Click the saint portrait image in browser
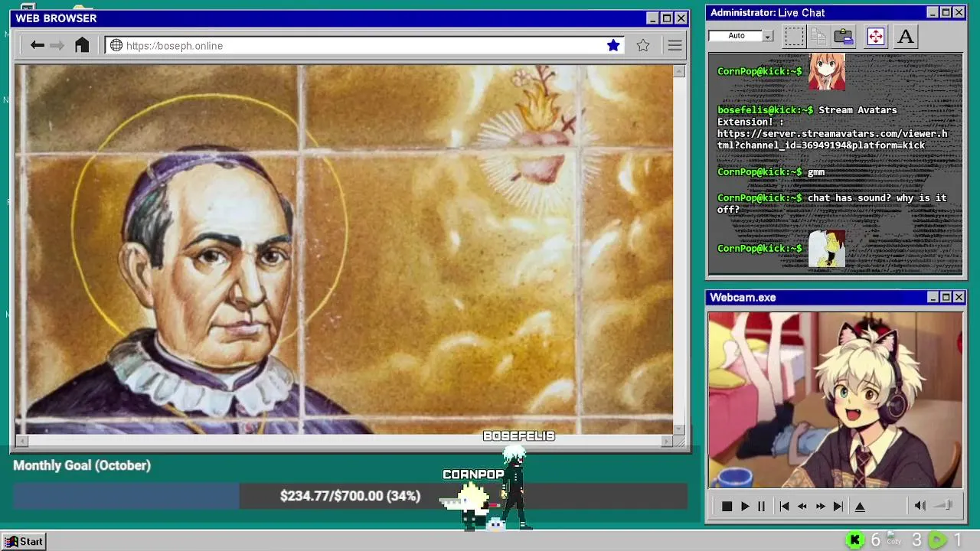This screenshot has height=551, width=980. point(344,249)
